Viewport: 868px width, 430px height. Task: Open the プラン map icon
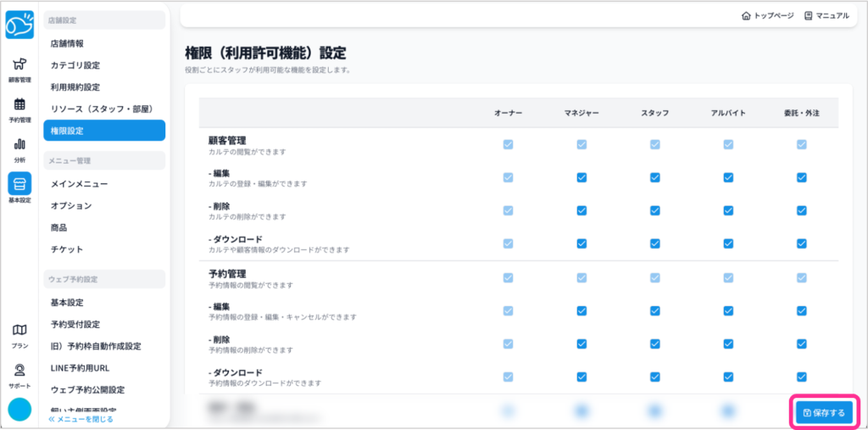click(x=19, y=335)
